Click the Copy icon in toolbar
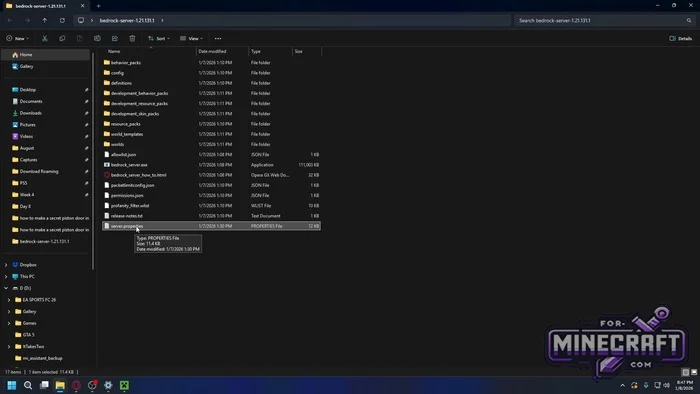Image resolution: width=700 pixels, height=394 pixels. (62, 38)
